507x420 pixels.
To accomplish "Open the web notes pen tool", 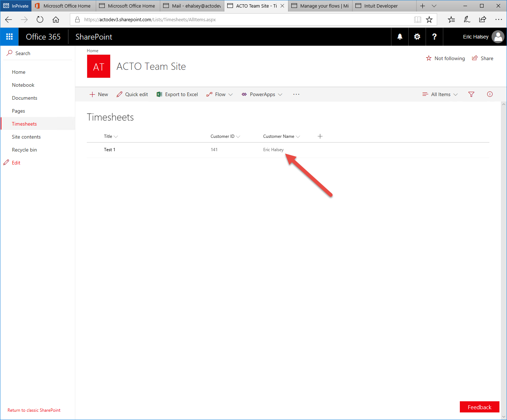I will (x=467, y=19).
